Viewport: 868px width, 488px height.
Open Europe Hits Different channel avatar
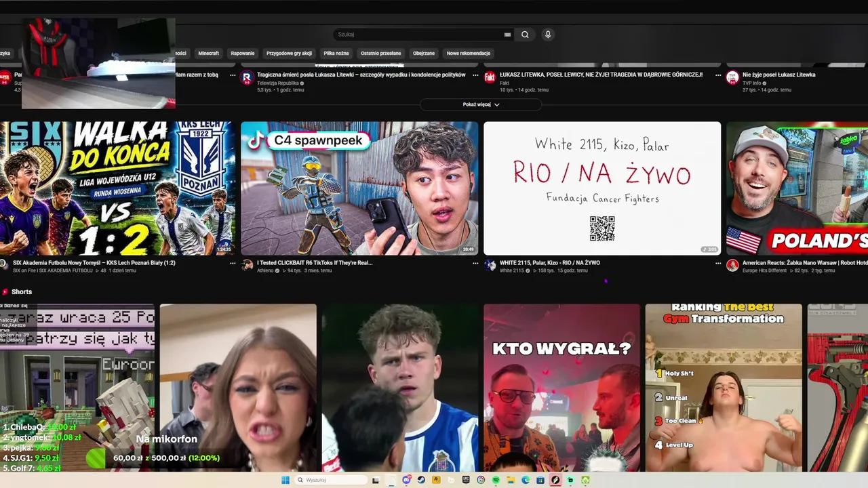(732, 265)
